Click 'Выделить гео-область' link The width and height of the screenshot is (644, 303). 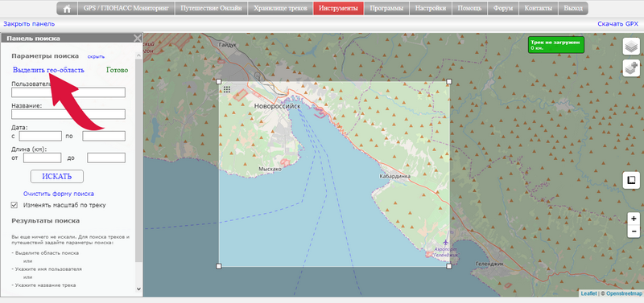(x=48, y=70)
